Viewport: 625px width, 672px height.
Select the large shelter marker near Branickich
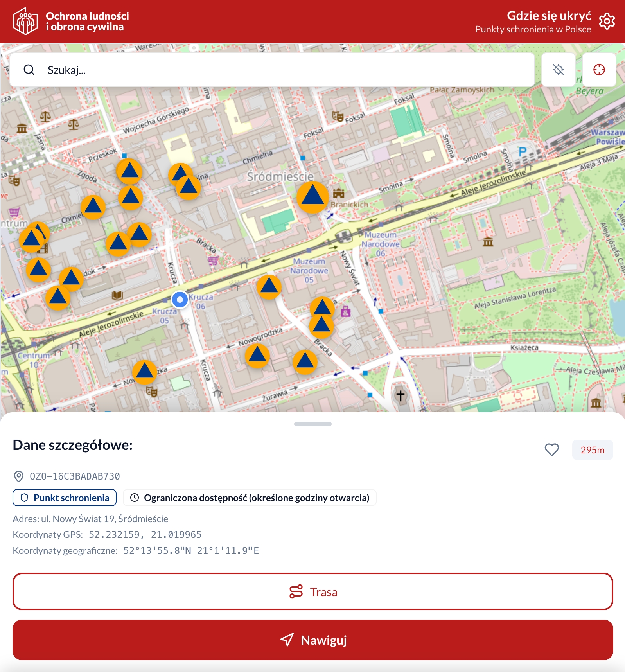click(x=312, y=197)
